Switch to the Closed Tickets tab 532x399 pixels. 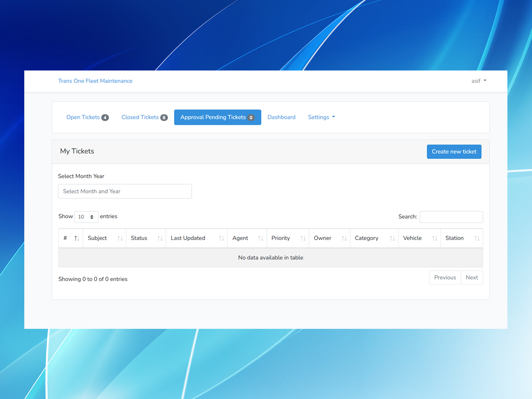[144, 117]
